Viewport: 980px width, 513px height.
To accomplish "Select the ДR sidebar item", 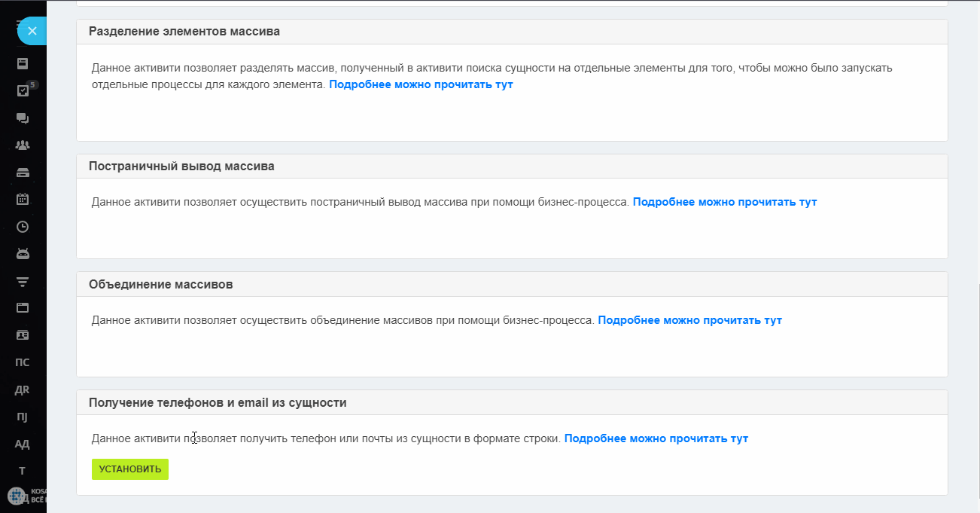I will tap(23, 389).
